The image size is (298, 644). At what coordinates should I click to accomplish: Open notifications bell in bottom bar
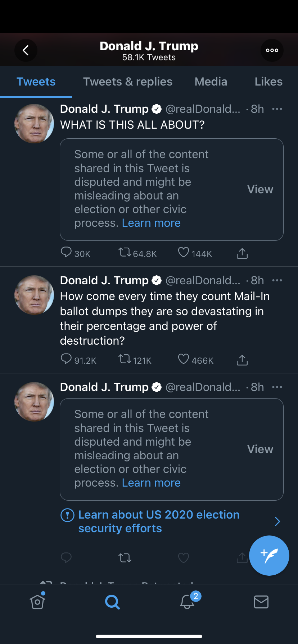click(x=187, y=602)
